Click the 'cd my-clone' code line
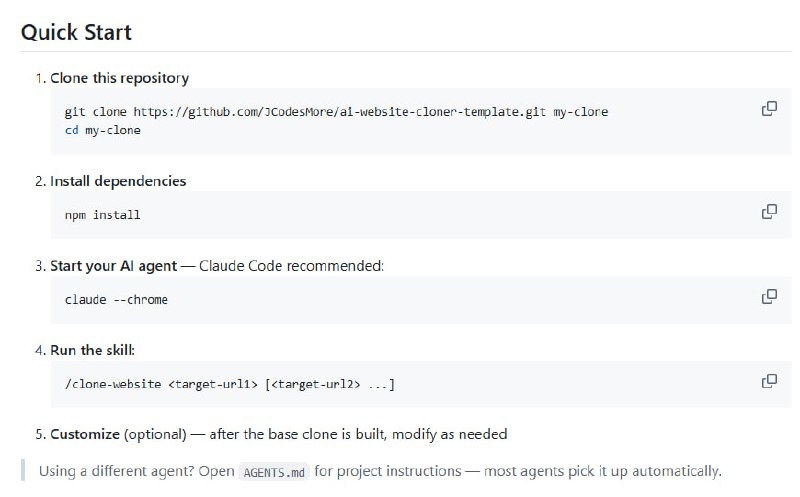 [x=102, y=130]
